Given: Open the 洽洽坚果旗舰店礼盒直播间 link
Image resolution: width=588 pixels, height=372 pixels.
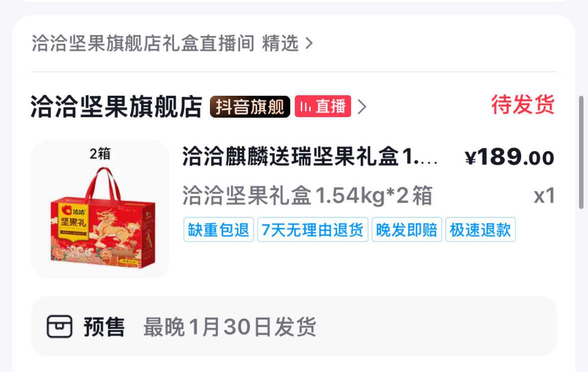Looking at the screenshot, I should [143, 43].
